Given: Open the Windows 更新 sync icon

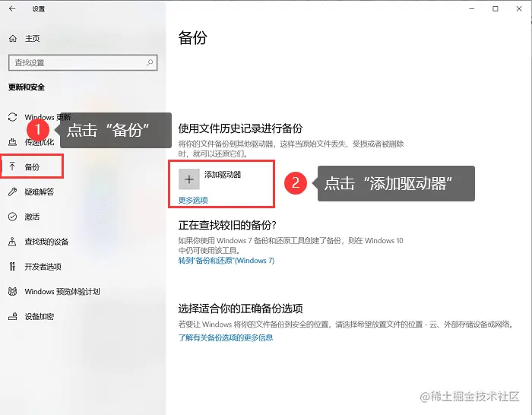Looking at the screenshot, I should [13, 117].
